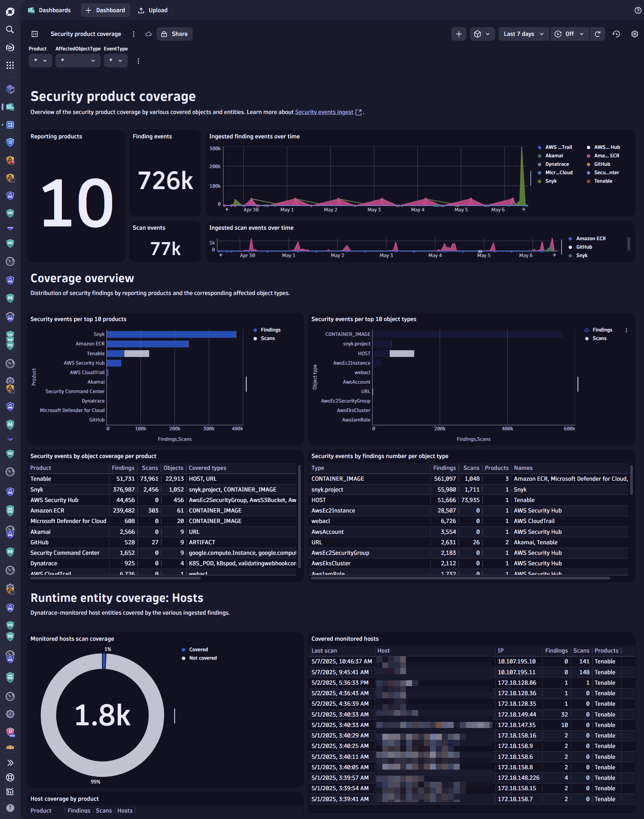Screen dimensions: 644x819
Task: Click the Upload option in top bar
Action: point(153,10)
